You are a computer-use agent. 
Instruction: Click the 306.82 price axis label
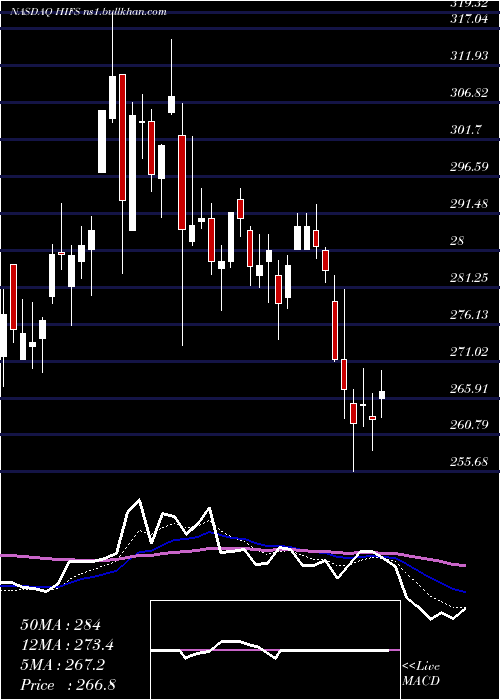pos(469,93)
